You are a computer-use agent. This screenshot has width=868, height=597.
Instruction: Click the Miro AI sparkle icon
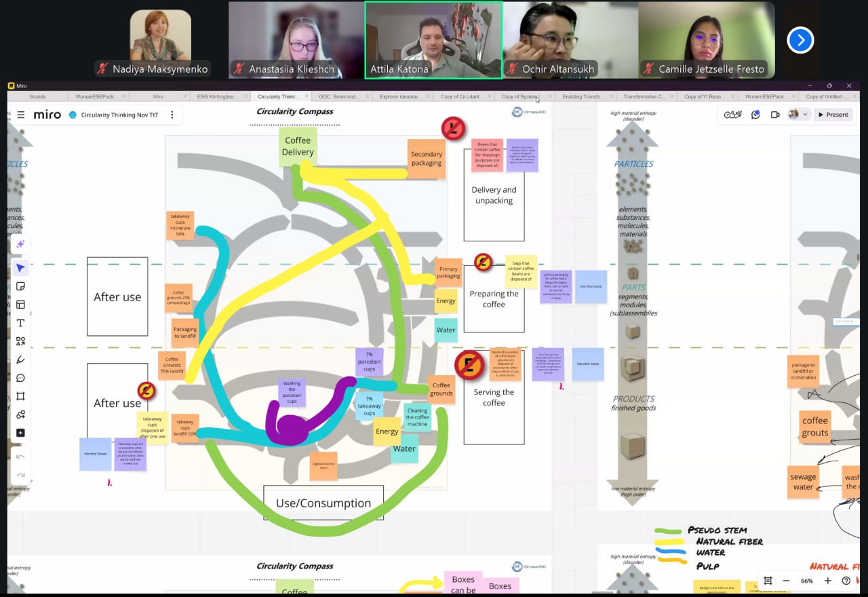20,244
